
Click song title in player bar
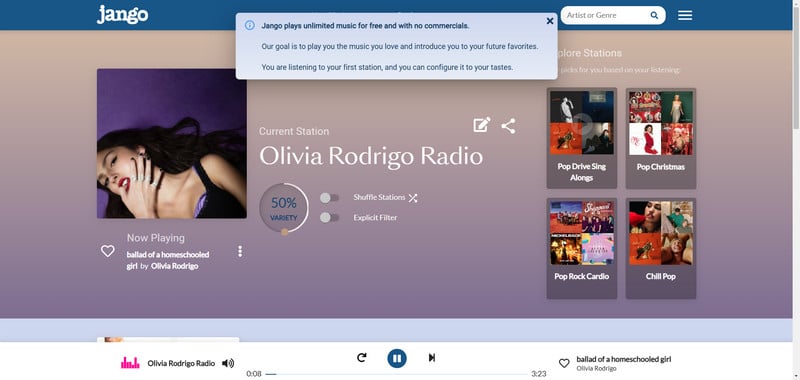624,359
